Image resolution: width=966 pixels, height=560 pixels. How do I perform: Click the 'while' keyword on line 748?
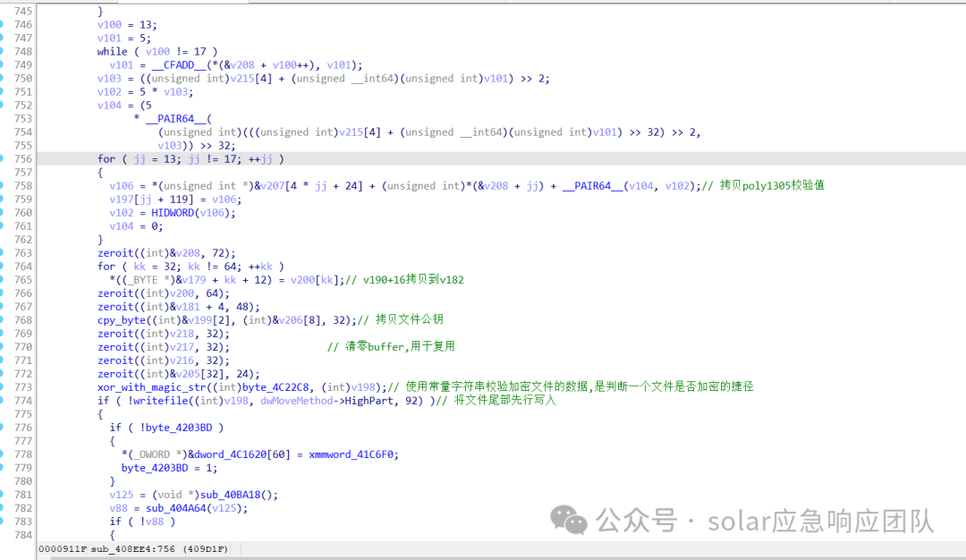112,52
